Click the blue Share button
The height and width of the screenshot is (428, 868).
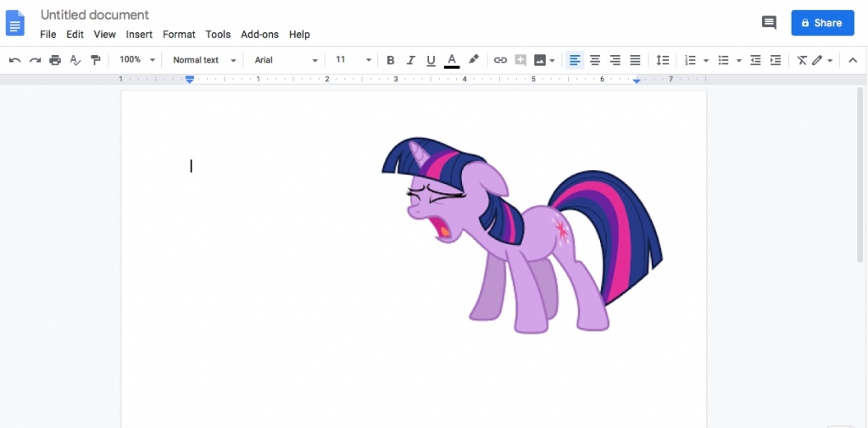point(822,23)
